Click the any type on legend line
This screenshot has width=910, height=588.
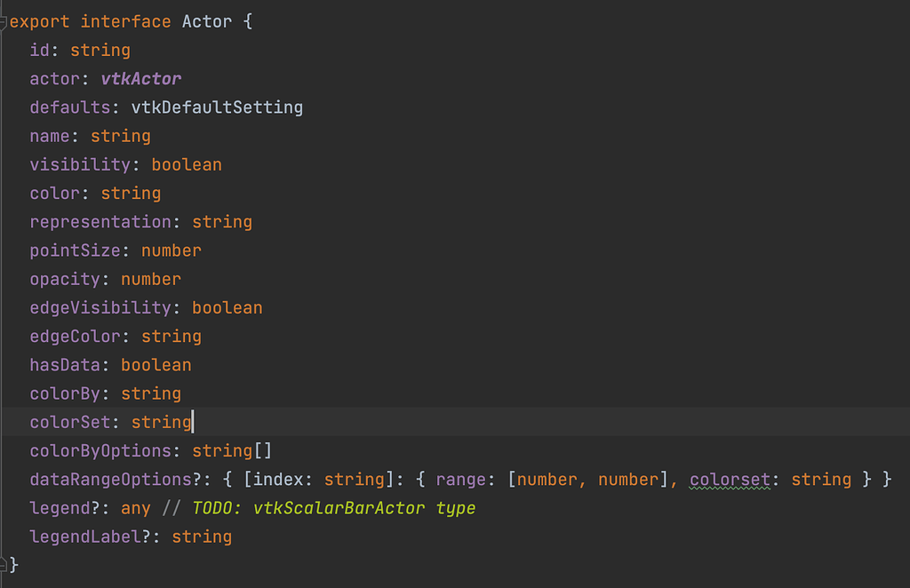136,507
